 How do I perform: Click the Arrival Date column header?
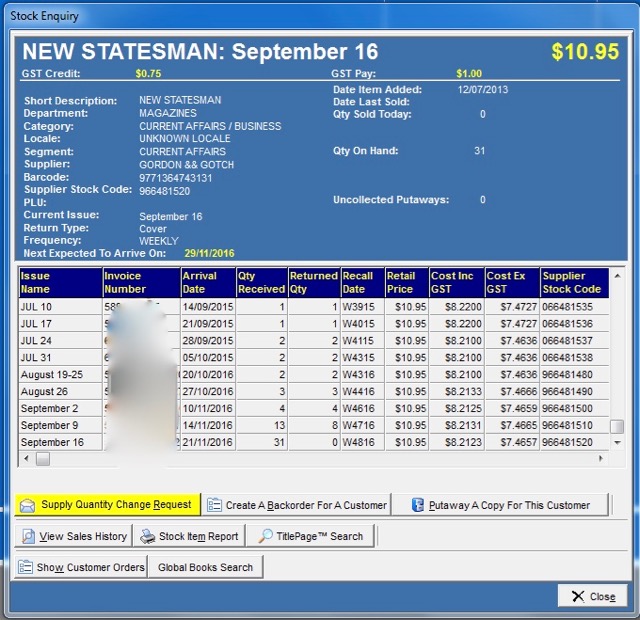click(207, 282)
